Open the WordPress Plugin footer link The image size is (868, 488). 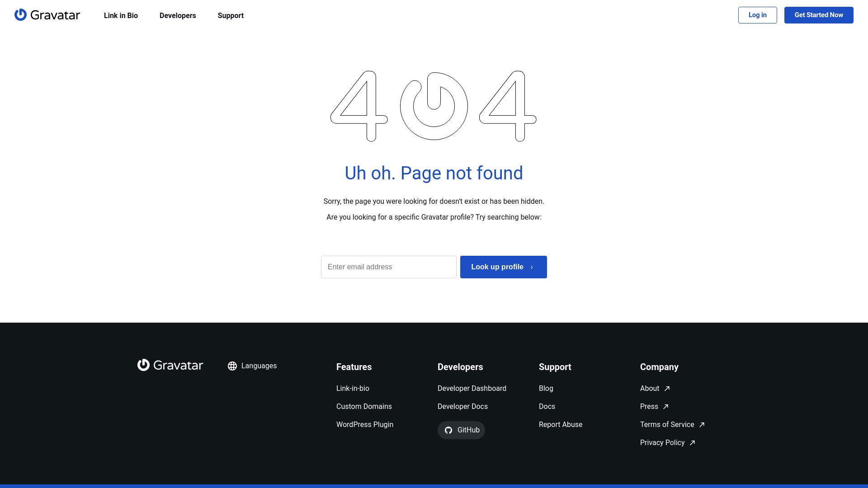click(x=365, y=425)
